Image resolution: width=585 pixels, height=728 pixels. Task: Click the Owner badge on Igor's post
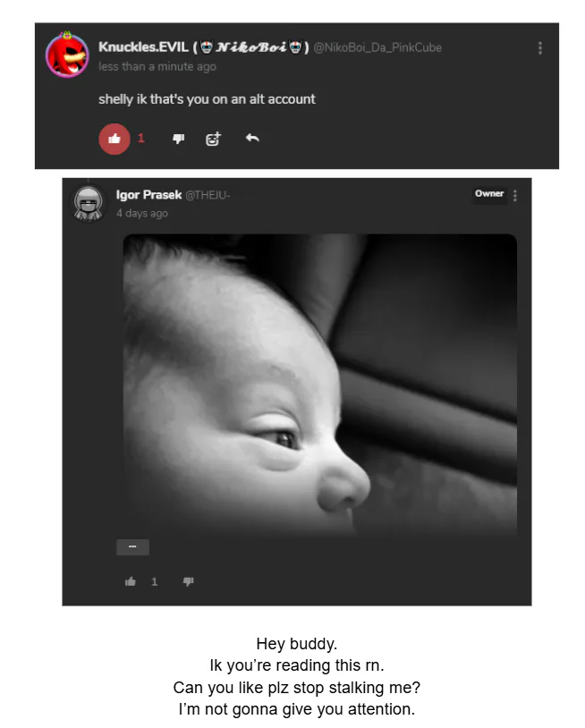coord(489,194)
